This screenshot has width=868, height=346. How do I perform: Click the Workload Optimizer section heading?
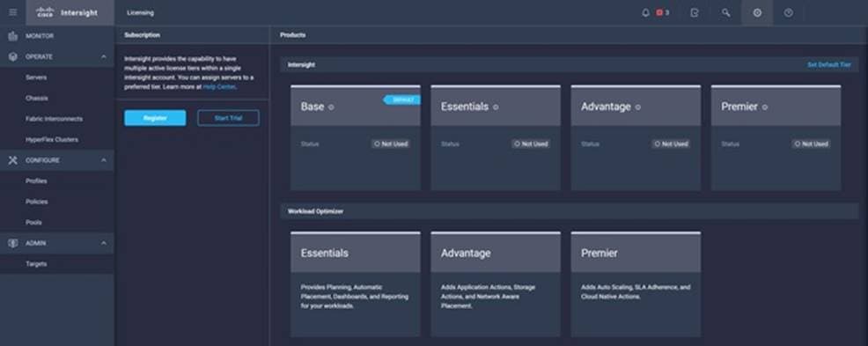[x=315, y=211]
